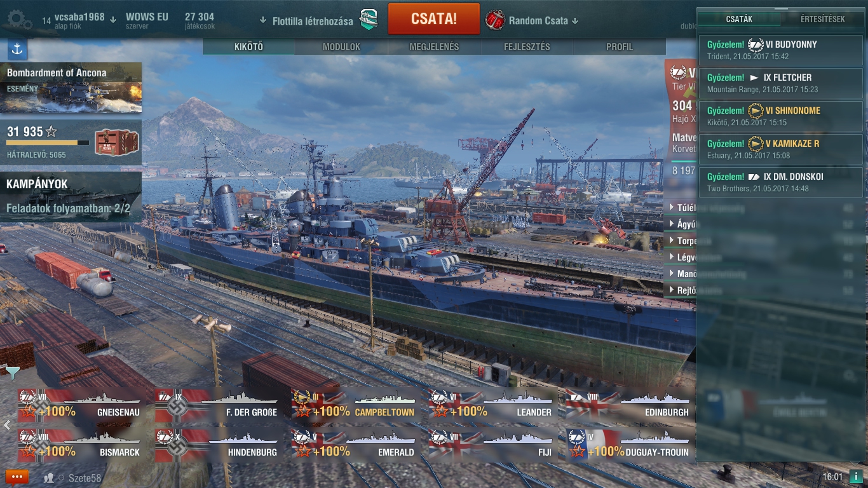Open the ÉRTESÍTÉSEK tab
The width and height of the screenshot is (868, 488).
tap(822, 19)
